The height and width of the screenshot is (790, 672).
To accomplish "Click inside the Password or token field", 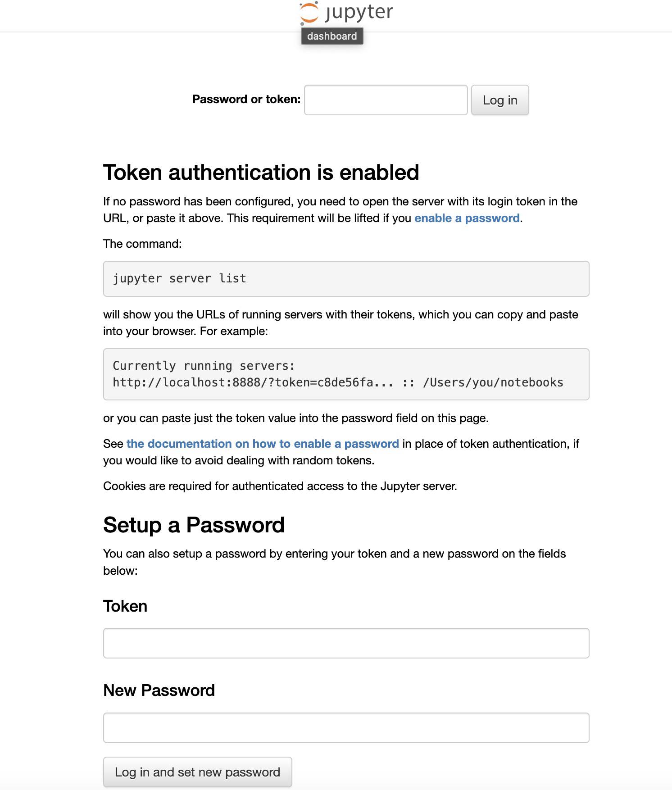I will [x=385, y=100].
